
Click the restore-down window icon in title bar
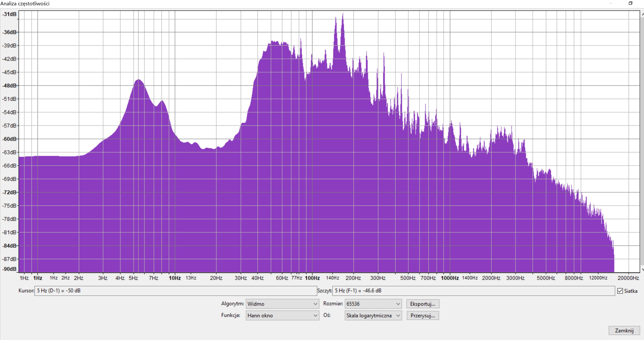pos(630,3)
